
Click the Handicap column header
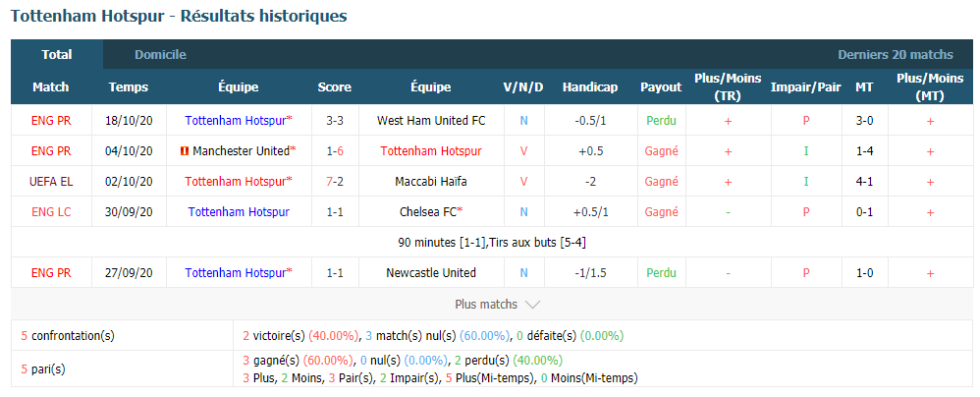coord(590,86)
